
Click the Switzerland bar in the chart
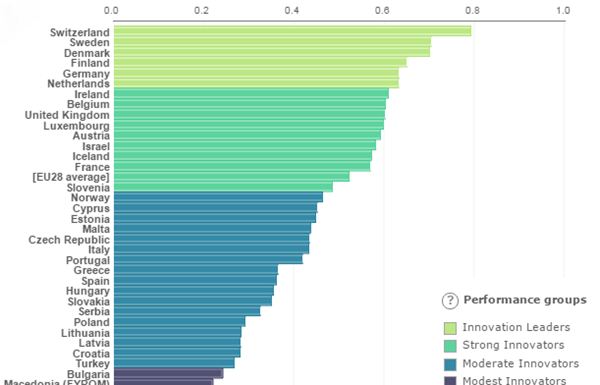tap(292, 31)
